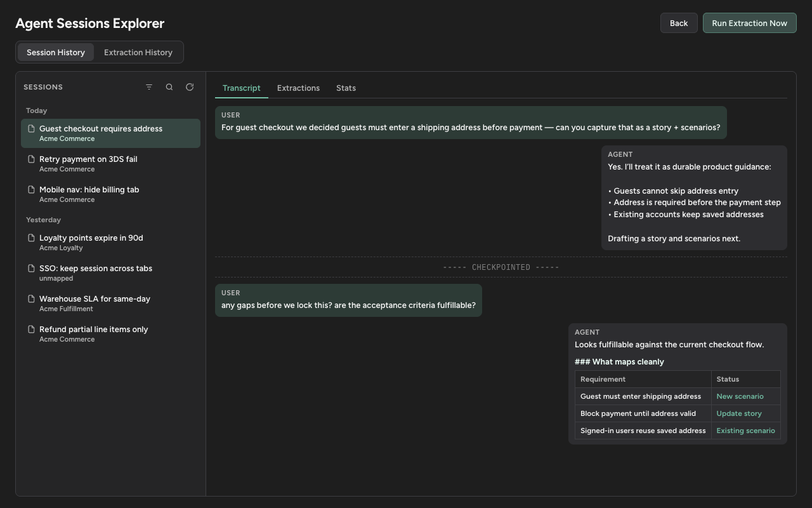Click the CHECKPOINTED divider label
This screenshot has width=812, height=508.
tap(501, 267)
